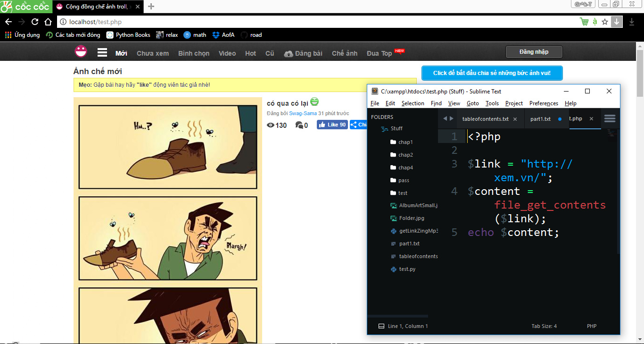644x344 pixels.
Task: Select the 'Hot' navigation tab
Action: coord(251,53)
